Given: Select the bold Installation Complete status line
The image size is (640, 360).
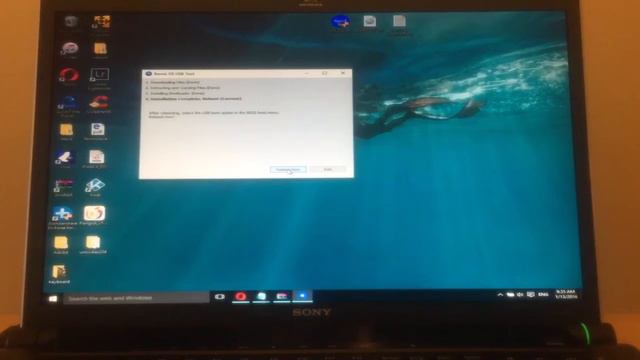Looking at the screenshot, I should click(194, 99).
